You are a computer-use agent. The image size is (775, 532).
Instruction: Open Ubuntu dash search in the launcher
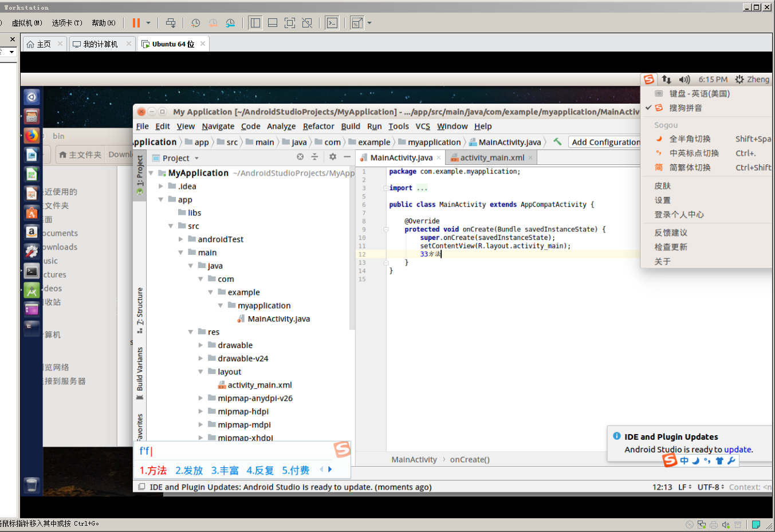(x=32, y=97)
